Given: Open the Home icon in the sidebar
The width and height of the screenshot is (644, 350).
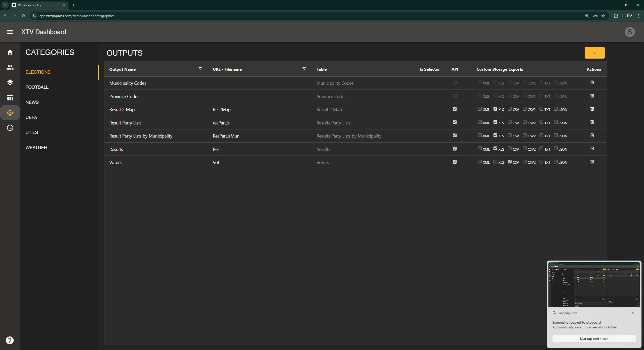Looking at the screenshot, I should 10,52.
